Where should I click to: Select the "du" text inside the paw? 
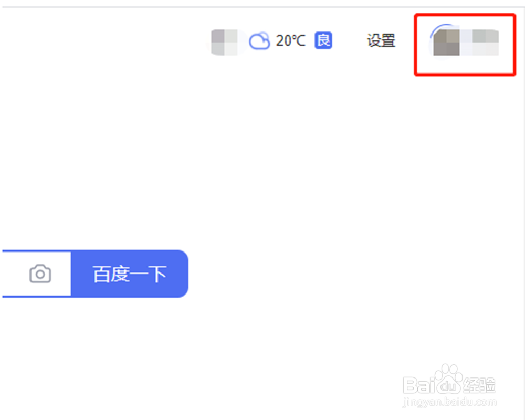pyautogui.click(x=449, y=386)
